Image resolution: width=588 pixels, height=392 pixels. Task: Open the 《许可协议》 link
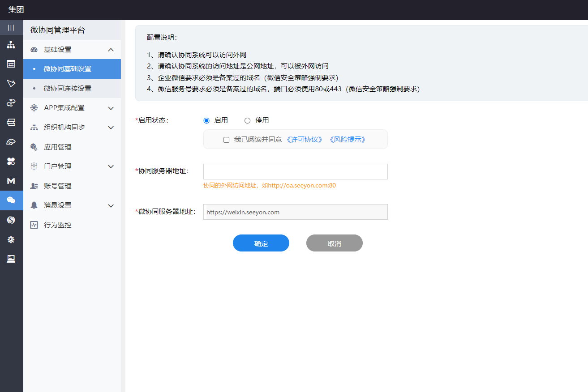point(304,140)
